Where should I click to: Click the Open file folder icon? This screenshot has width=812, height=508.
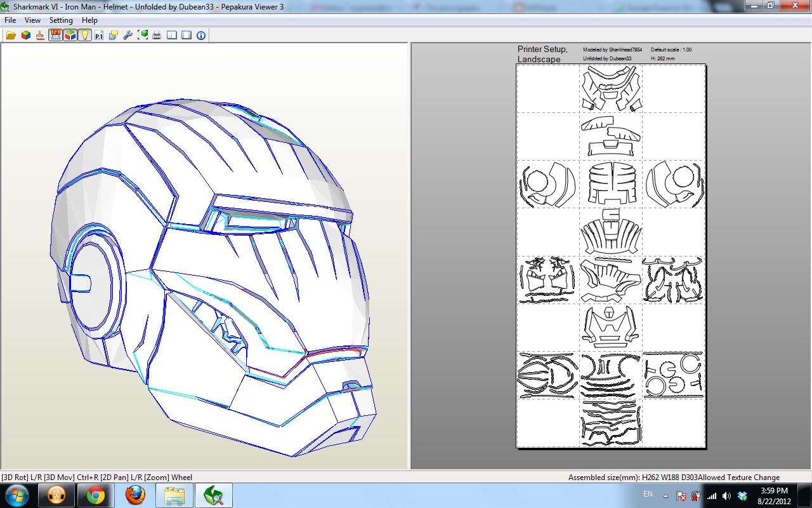[11, 36]
